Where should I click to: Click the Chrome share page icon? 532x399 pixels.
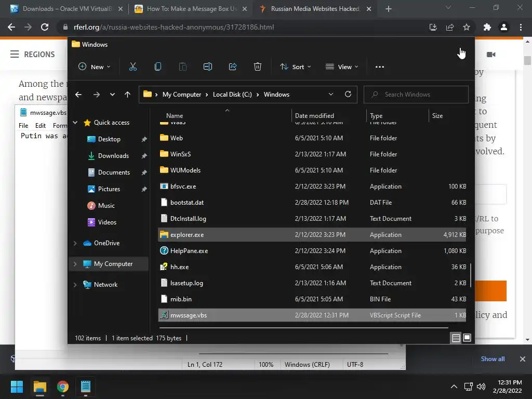(x=450, y=27)
